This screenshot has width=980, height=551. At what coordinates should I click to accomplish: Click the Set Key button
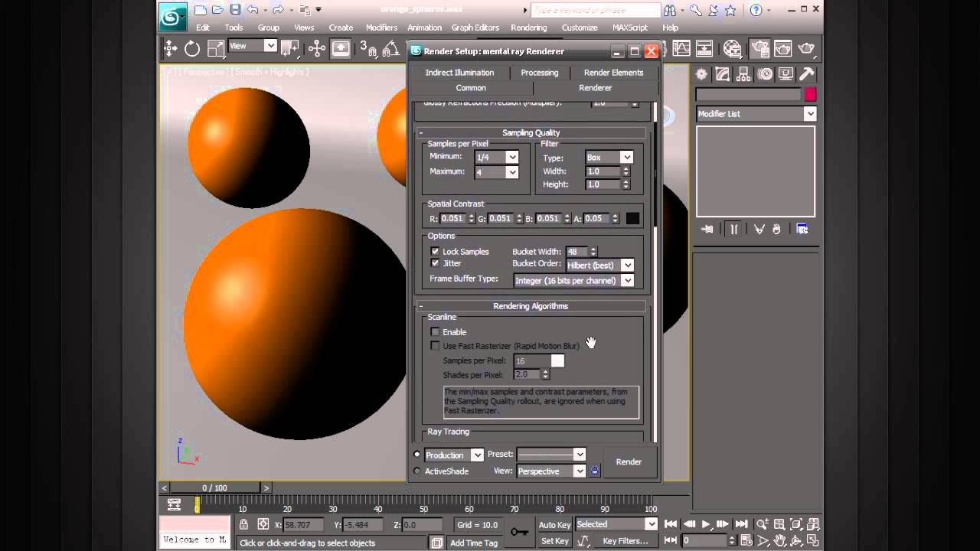pos(554,541)
